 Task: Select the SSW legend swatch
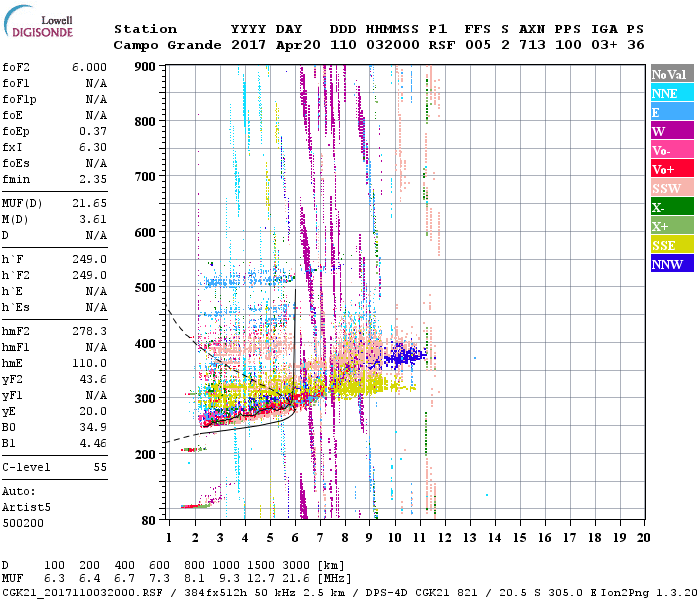pyautogui.click(x=672, y=188)
